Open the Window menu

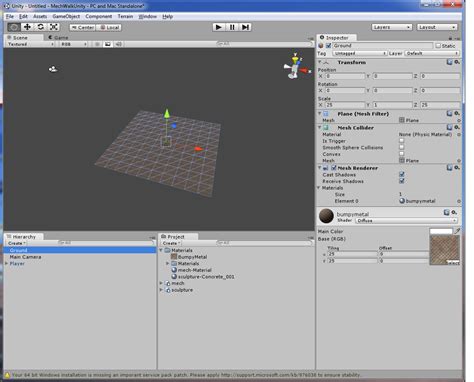147,16
